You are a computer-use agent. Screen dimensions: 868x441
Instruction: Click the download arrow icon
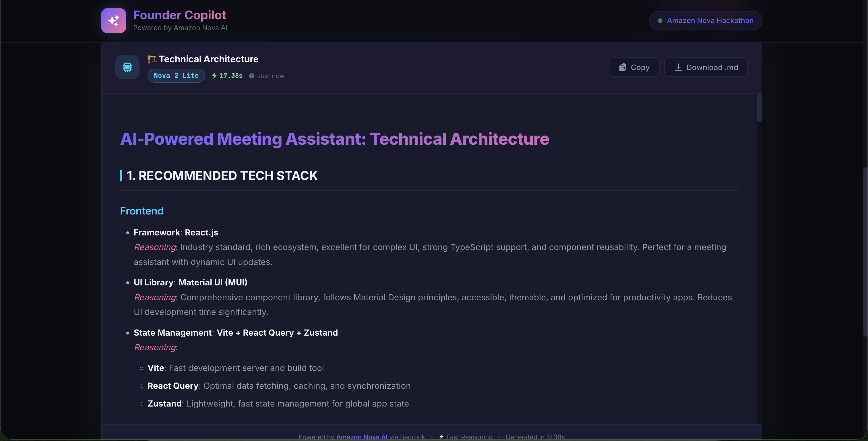point(678,67)
